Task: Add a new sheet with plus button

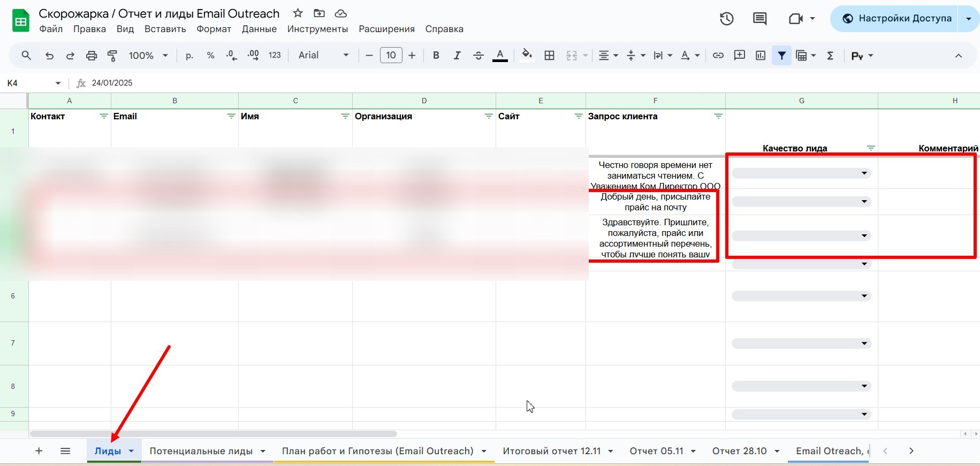Action: coord(39,451)
